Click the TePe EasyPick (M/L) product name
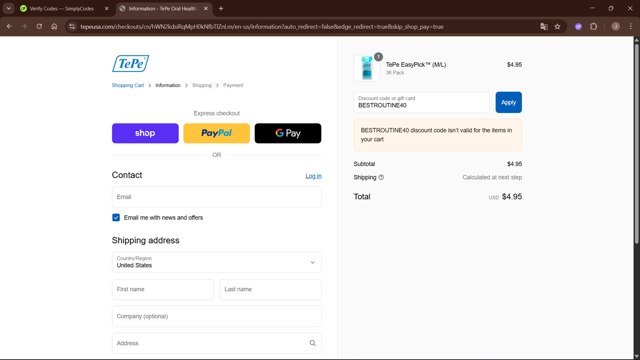640x360 pixels. (416, 64)
